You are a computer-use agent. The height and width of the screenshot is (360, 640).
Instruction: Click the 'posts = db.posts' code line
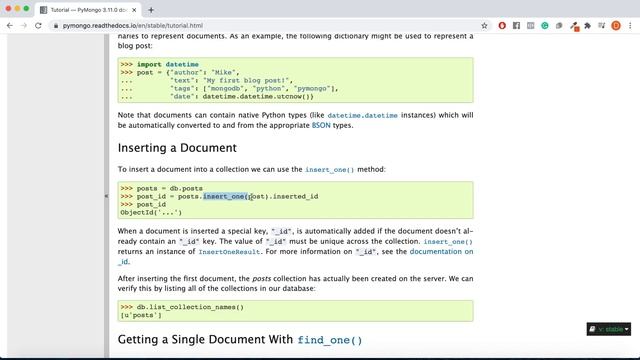[x=162, y=188]
